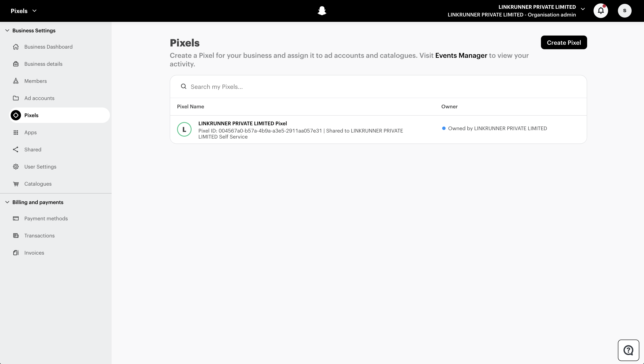
Task: Select the Business details briefcase icon
Action: [x=16, y=64]
